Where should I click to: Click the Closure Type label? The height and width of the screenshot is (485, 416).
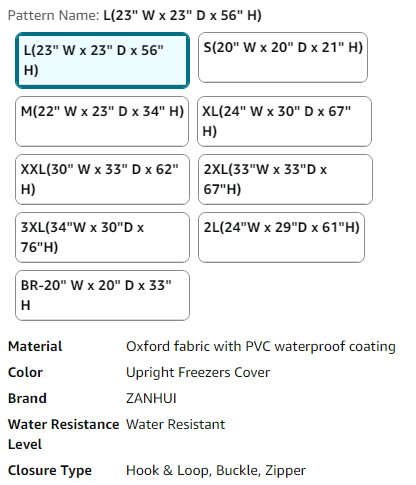pyautogui.click(x=50, y=470)
